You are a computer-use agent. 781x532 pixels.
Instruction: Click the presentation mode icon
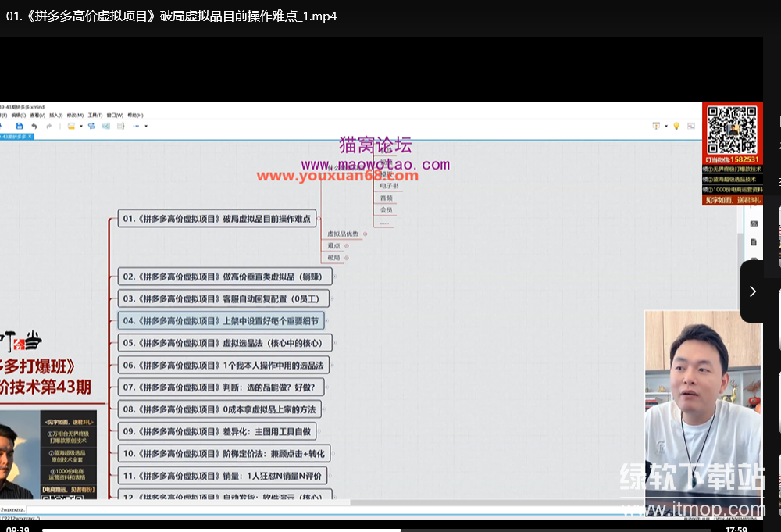tap(656, 126)
